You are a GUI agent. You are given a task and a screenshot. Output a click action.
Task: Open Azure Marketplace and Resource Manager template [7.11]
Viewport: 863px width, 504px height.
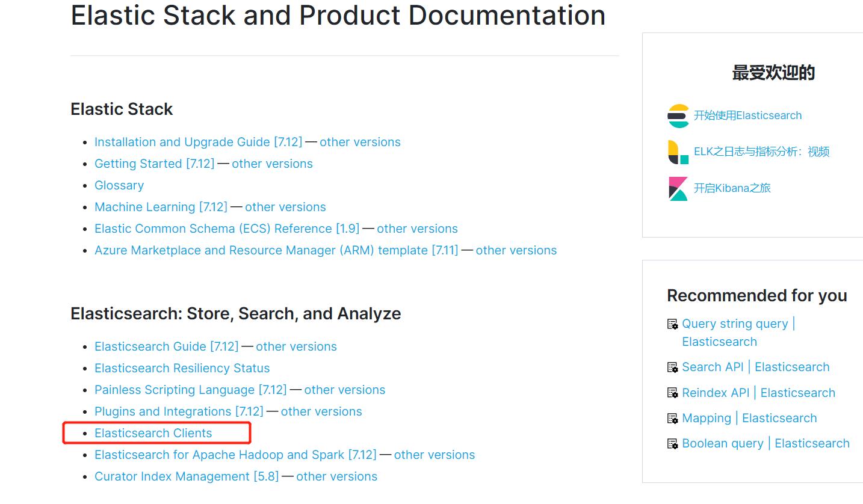(276, 250)
